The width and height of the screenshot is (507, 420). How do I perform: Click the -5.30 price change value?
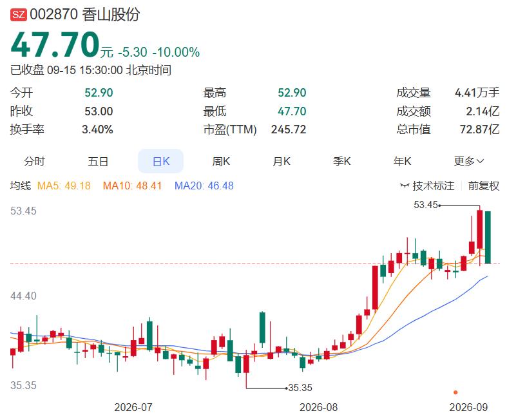133,52
